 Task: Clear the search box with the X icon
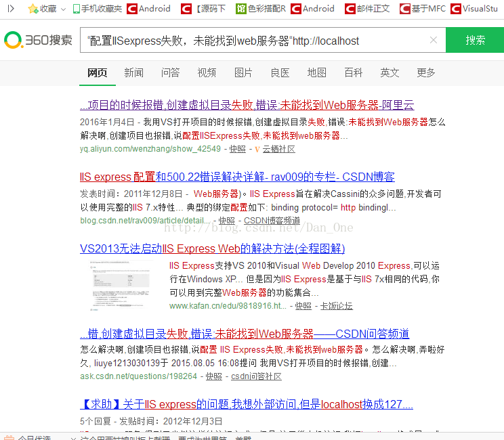click(x=434, y=40)
